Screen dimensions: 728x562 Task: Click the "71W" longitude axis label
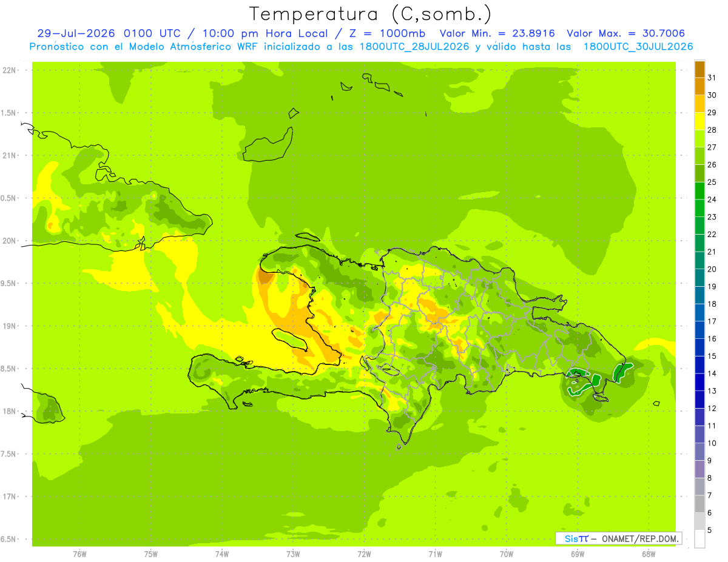[x=435, y=554]
